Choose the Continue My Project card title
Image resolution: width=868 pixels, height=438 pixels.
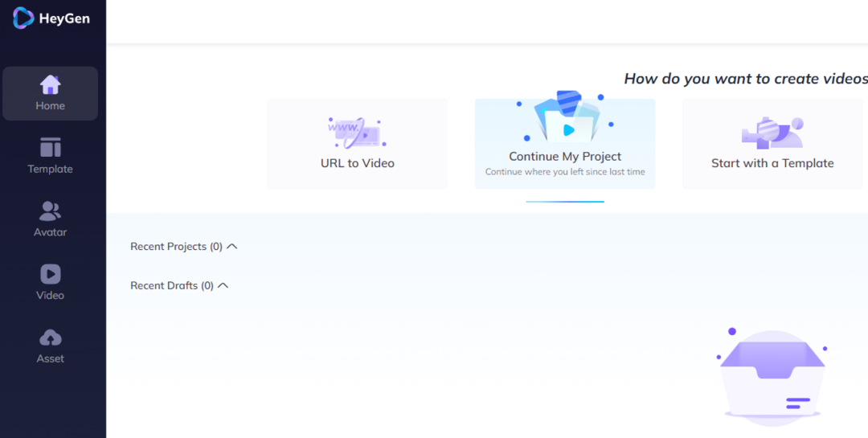pyautogui.click(x=565, y=156)
